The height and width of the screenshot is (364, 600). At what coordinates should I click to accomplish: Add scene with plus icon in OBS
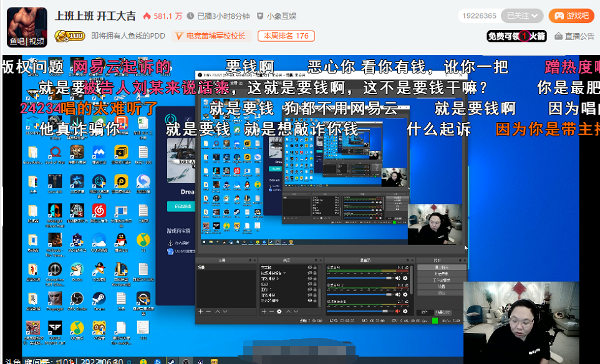tap(200, 312)
